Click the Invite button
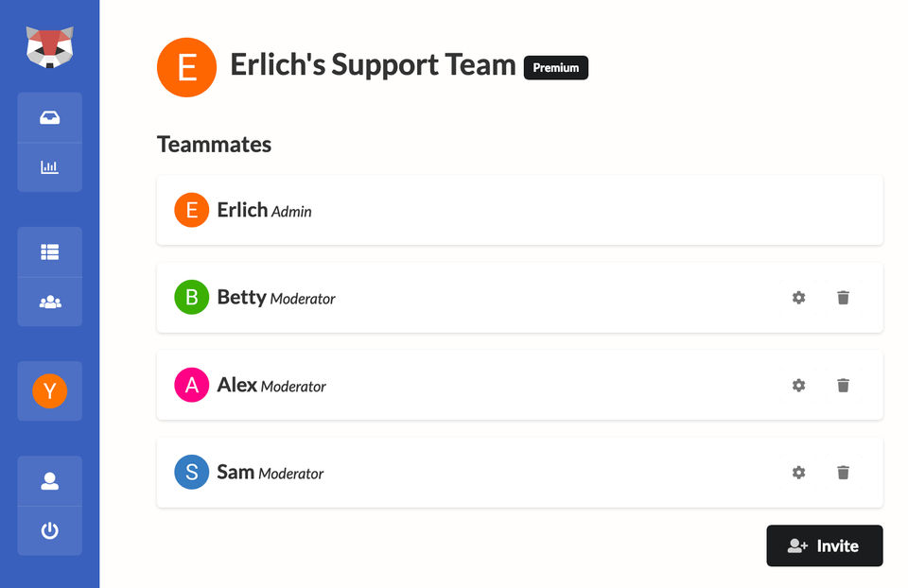The height and width of the screenshot is (588, 908). (x=824, y=545)
